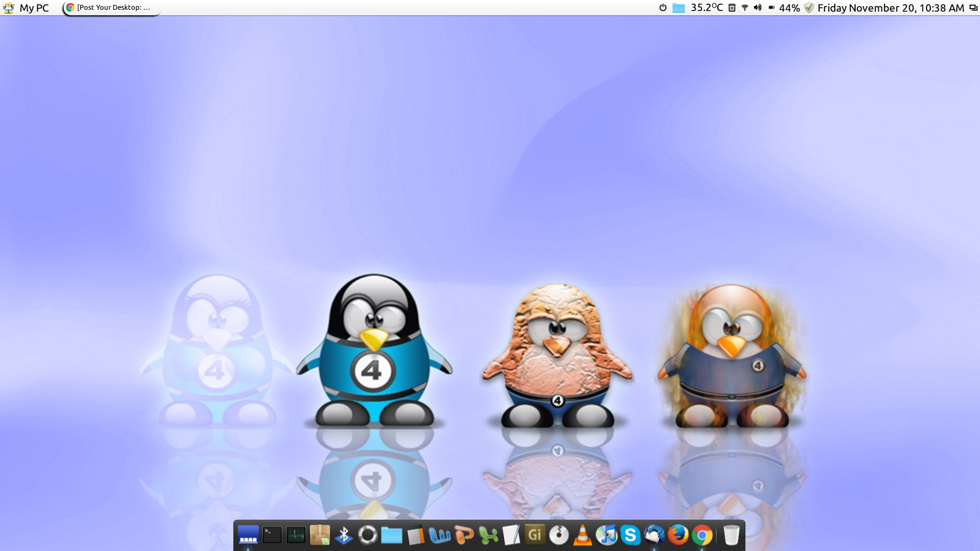The width and height of the screenshot is (980, 551).
Task: Click the volume speaker icon
Action: click(758, 8)
